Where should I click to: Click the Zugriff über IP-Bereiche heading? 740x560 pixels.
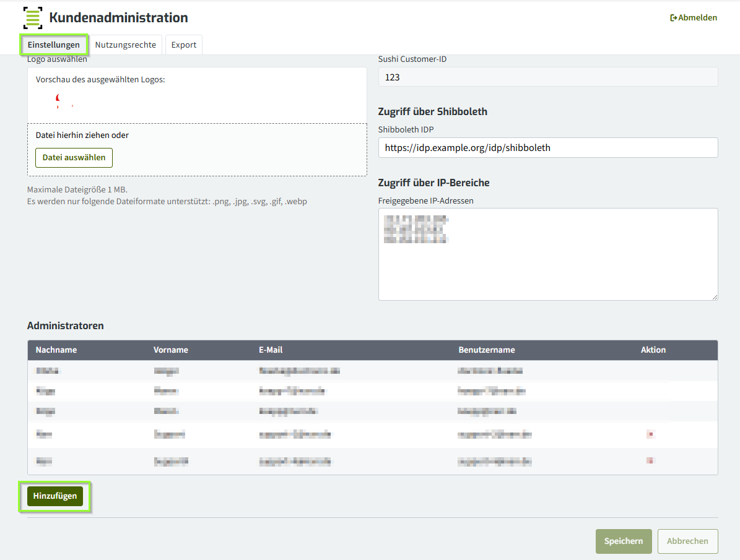click(433, 183)
